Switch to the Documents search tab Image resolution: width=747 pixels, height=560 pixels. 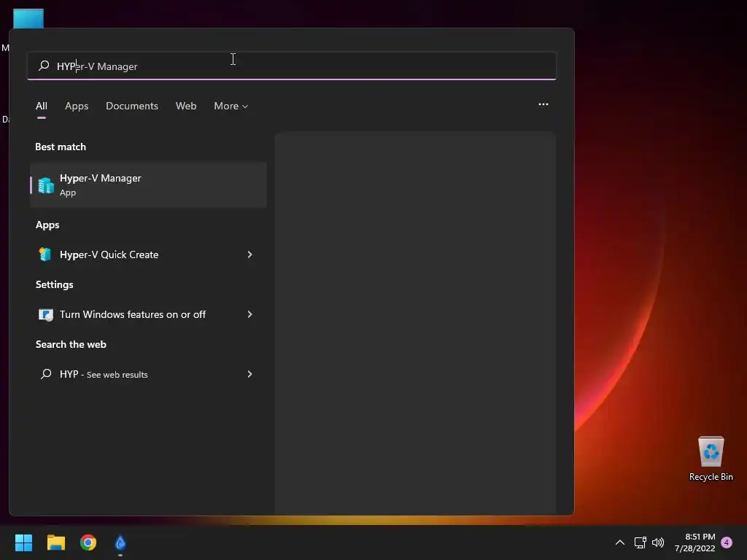point(132,106)
